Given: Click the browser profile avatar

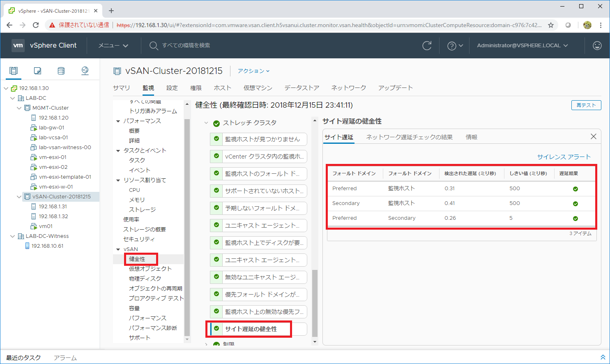Looking at the screenshot, I should click(x=587, y=25).
